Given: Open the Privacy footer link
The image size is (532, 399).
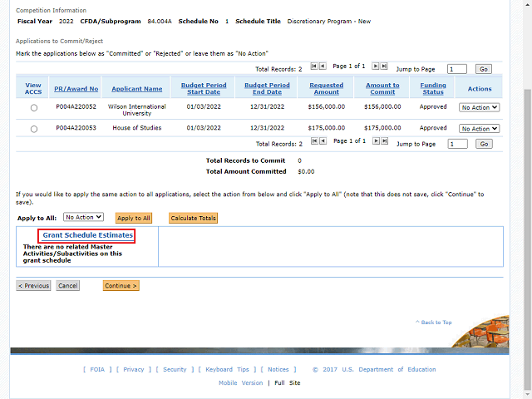Looking at the screenshot, I should click(x=134, y=369).
